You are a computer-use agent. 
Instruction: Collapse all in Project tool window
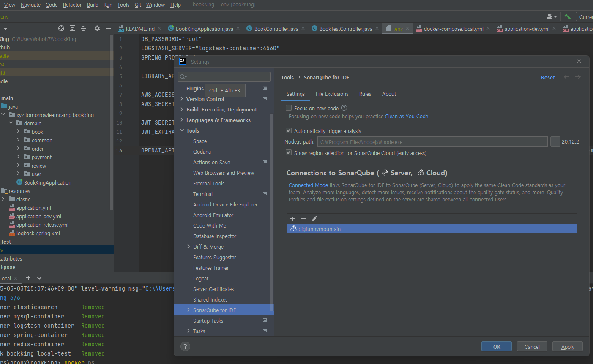pos(83,28)
